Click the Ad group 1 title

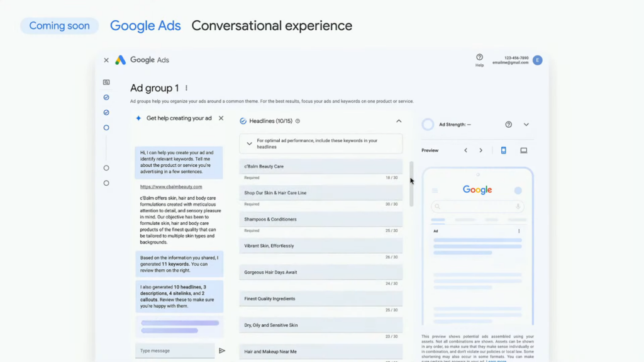click(x=155, y=88)
